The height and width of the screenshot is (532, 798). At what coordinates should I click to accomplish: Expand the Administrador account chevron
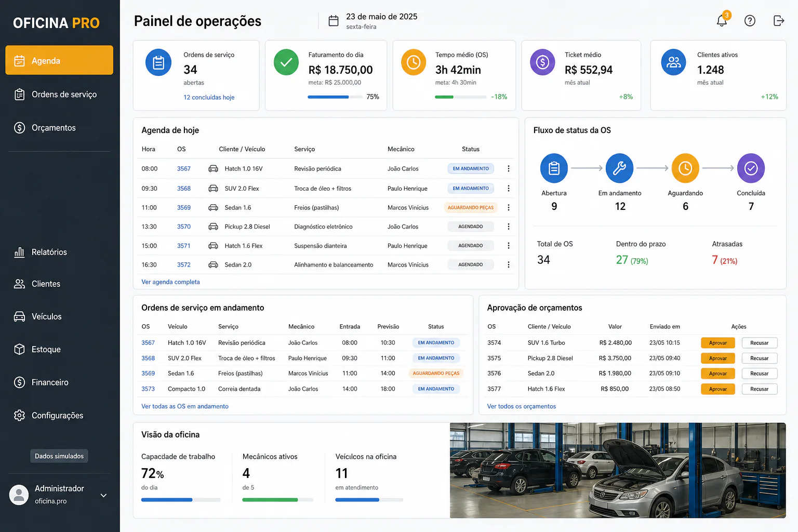pyautogui.click(x=103, y=495)
